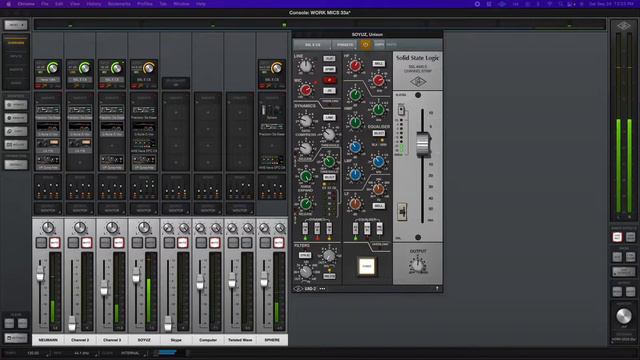Click the large monitor level knob at right
This screenshot has height=360, width=640.
(x=623, y=316)
